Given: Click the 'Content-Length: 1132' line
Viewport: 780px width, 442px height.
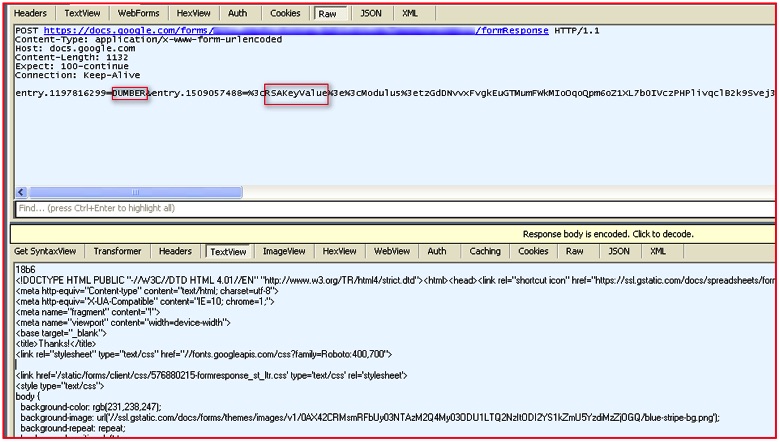Looking at the screenshot, I should 72,58.
